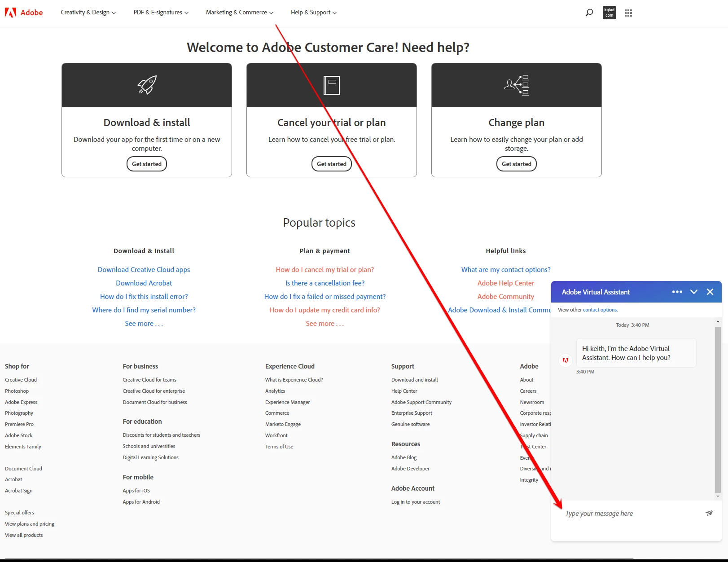Click Get started under Download & install
This screenshot has height=562, width=728.
[147, 164]
